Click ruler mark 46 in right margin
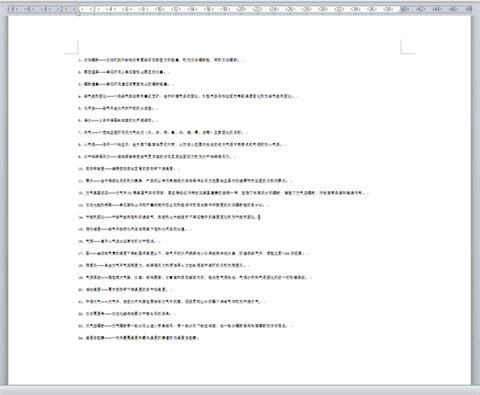 [453, 9]
